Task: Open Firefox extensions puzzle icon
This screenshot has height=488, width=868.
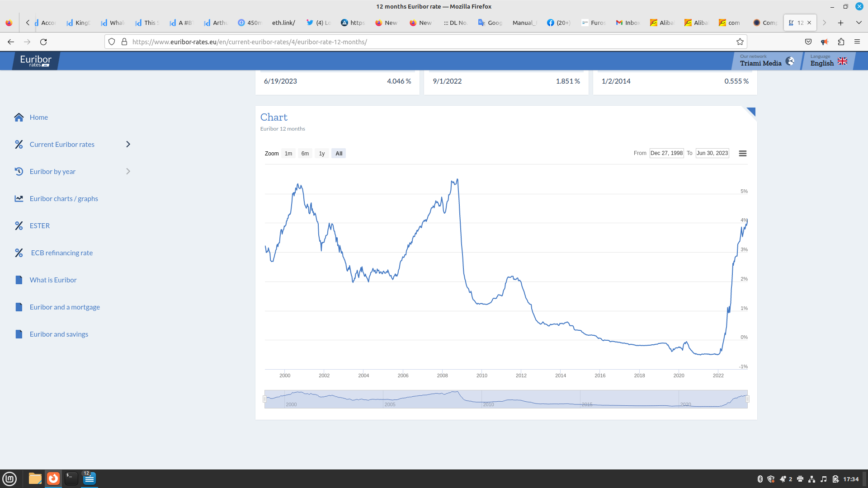Action: 841,42
